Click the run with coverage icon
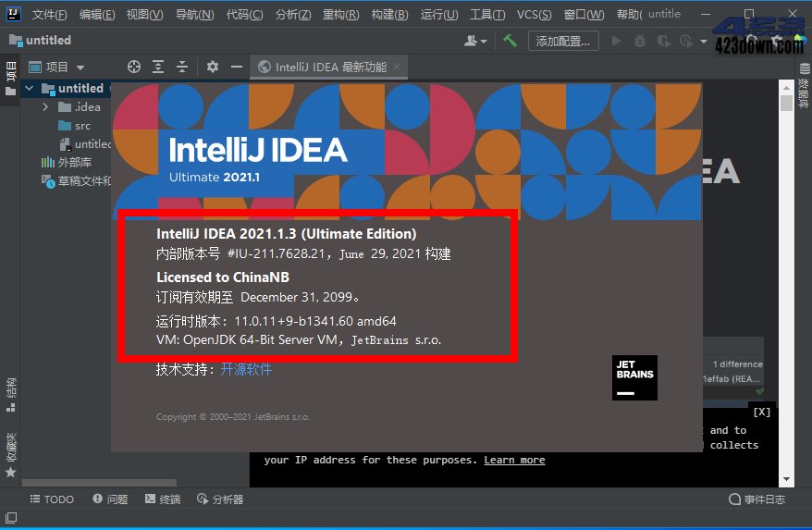This screenshot has height=530, width=812. [663, 41]
